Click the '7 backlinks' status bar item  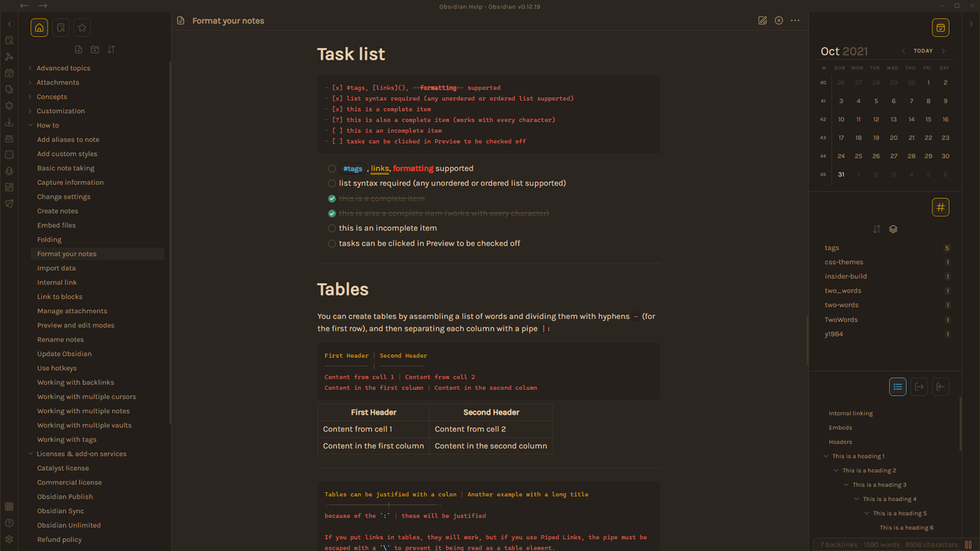(839, 545)
